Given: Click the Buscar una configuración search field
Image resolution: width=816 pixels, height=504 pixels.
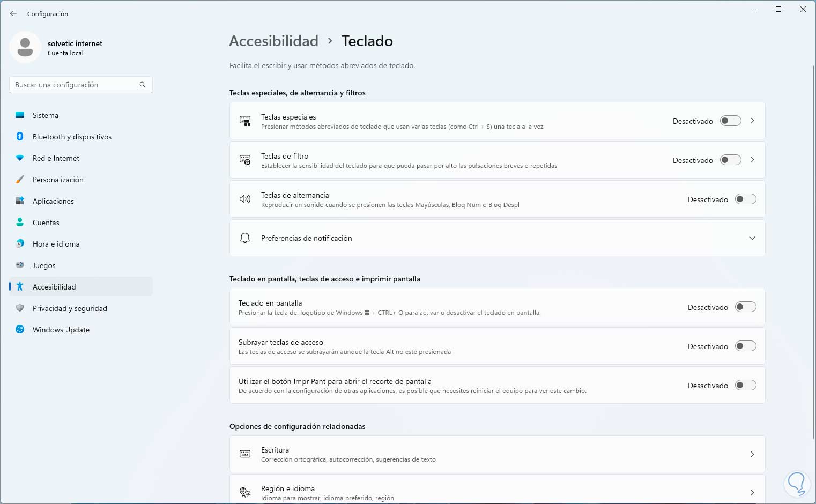Looking at the screenshot, I should tap(75, 85).
